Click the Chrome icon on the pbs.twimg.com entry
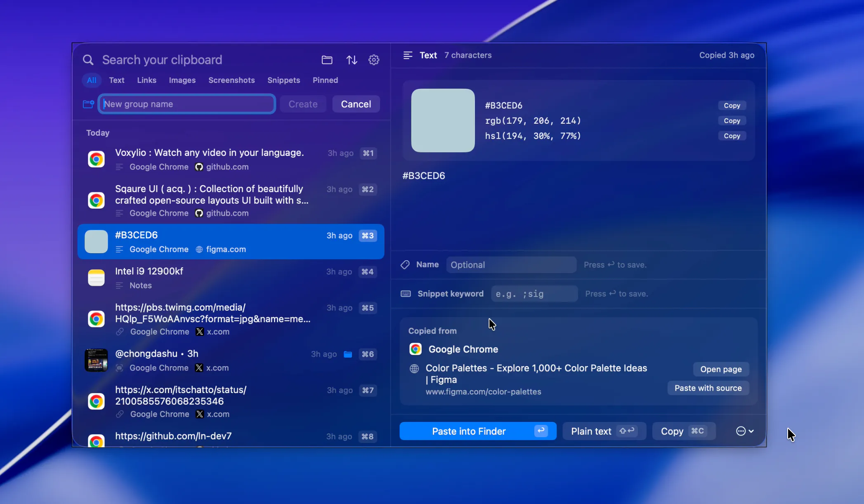Screen dimensions: 864x504 (96, 319)
